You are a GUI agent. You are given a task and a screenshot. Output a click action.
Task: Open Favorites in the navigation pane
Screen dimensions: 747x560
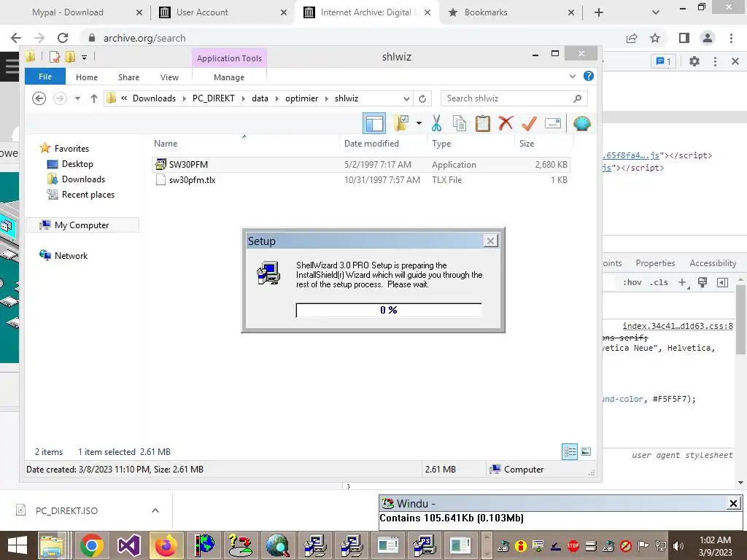click(71, 149)
